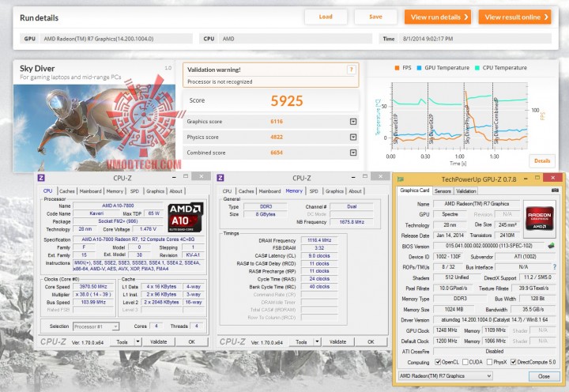
Task: Open the Processor #1 selection dropdown
Action: tap(96, 326)
